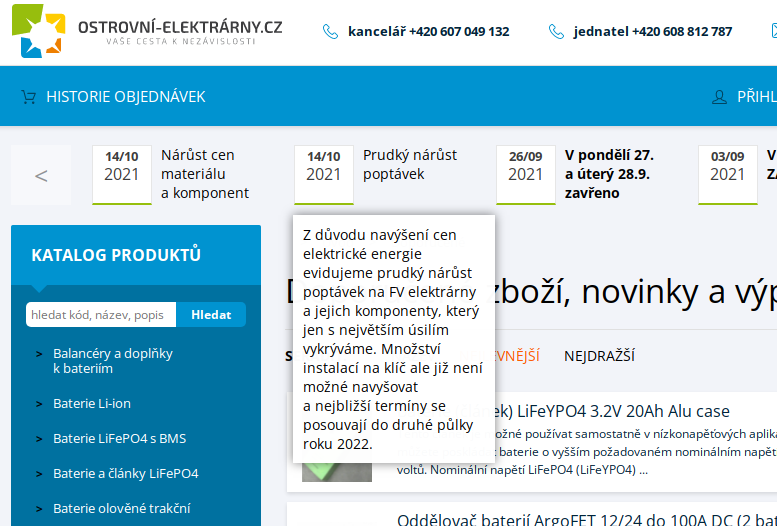Image resolution: width=777 pixels, height=526 pixels.
Task: Open Baterie a články LiFePO4 category
Action: coord(125,474)
